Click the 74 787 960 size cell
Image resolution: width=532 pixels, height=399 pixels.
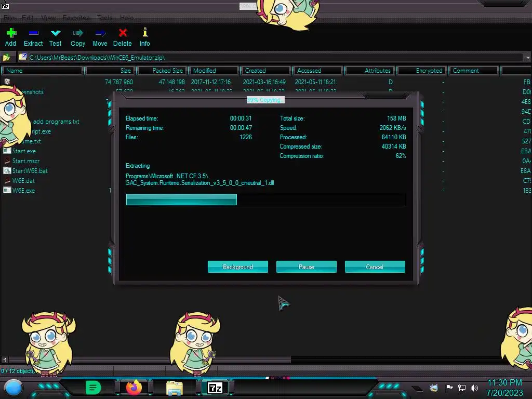[119, 82]
